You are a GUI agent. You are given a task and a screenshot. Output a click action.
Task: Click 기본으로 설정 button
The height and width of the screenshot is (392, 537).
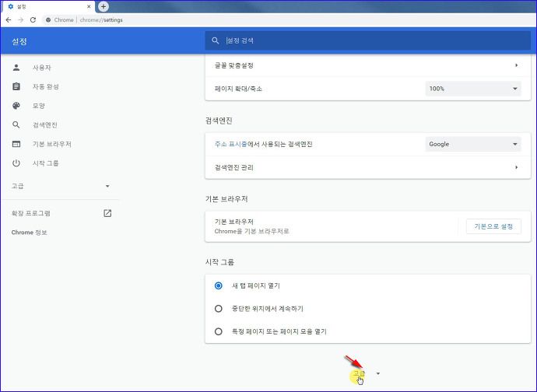(493, 226)
